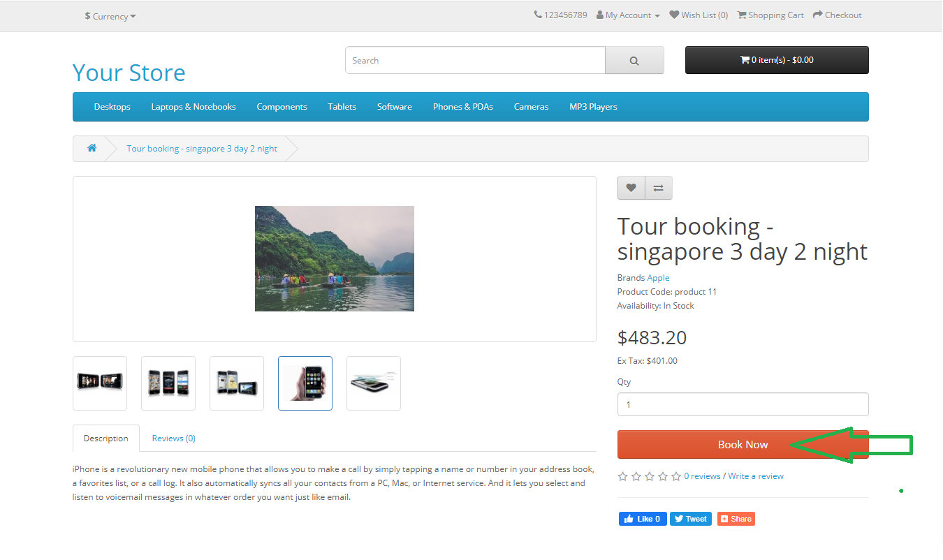Click the Checkout link
943x560 pixels.
838,15
